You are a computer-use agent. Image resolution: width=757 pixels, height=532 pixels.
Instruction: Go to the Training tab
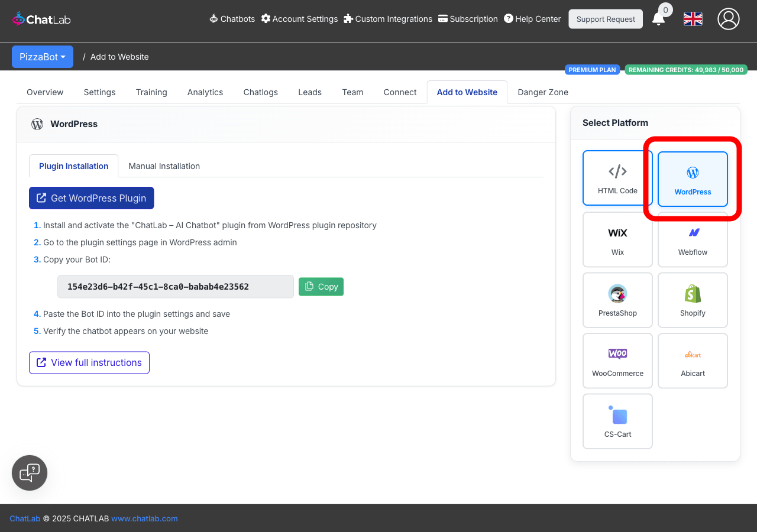151,92
